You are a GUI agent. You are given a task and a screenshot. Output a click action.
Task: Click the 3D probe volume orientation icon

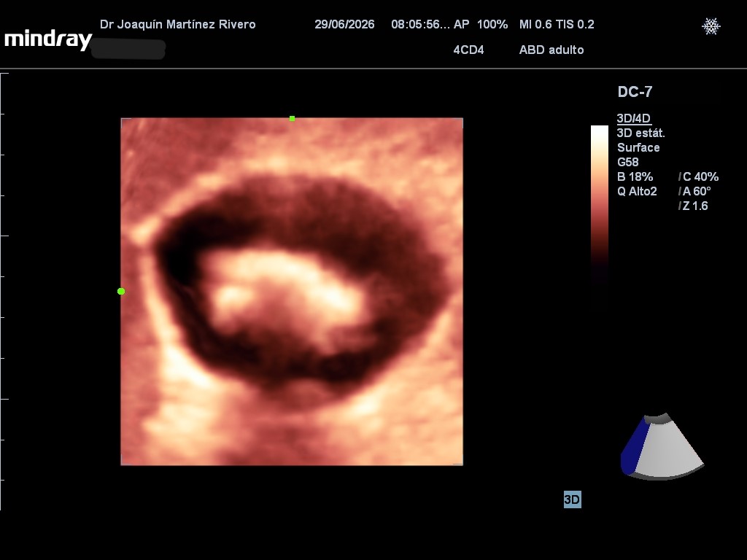click(x=662, y=447)
